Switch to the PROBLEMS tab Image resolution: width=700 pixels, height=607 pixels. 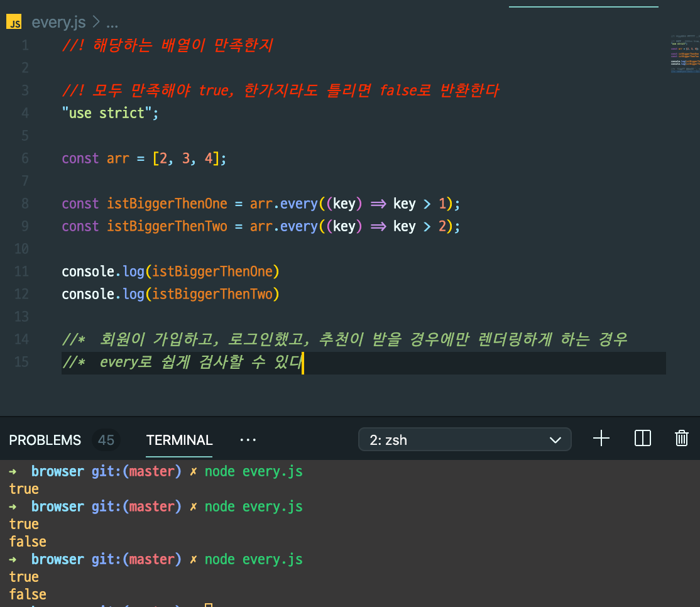click(45, 440)
